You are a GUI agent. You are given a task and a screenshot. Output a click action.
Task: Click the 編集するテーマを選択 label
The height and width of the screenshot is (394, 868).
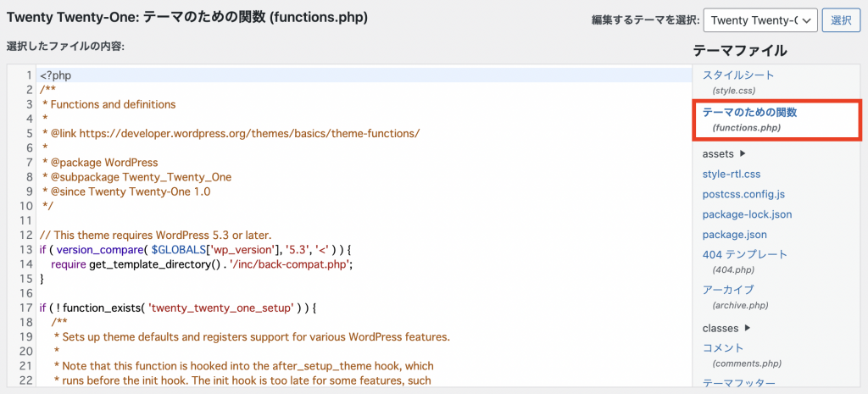(x=645, y=20)
